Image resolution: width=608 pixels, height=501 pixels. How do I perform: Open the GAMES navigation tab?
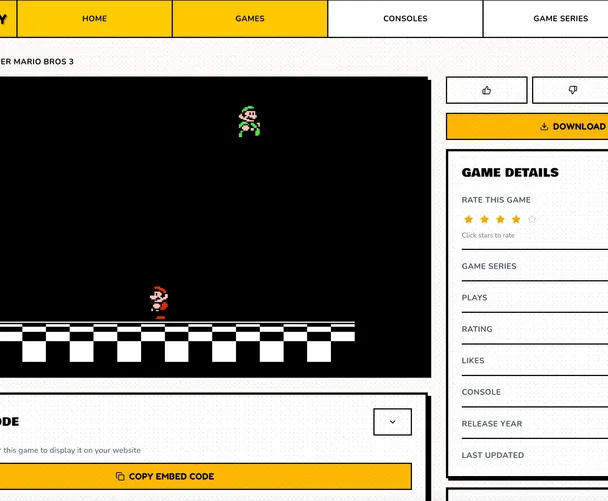click(x=250, y=19)
